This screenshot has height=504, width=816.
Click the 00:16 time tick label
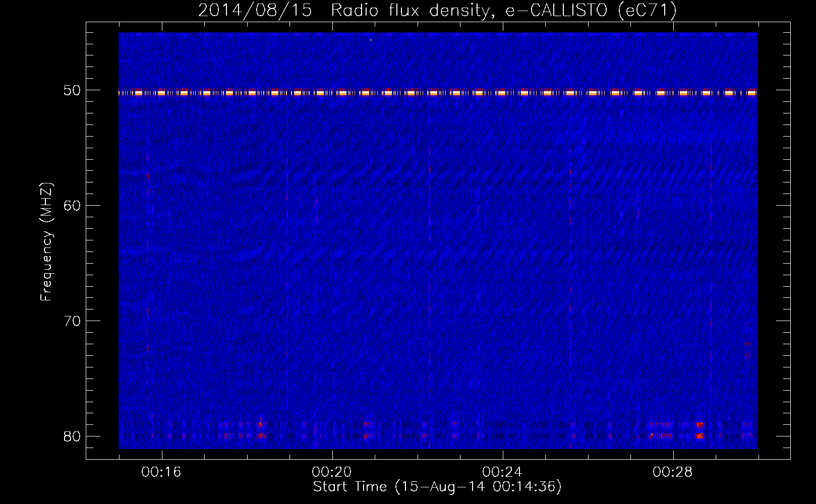click(x=161, y=472)
